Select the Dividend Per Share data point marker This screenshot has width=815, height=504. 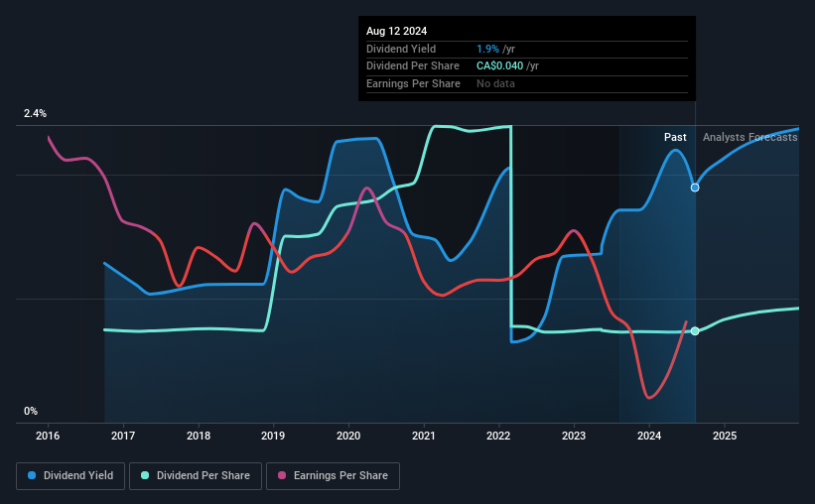point(695,331)
